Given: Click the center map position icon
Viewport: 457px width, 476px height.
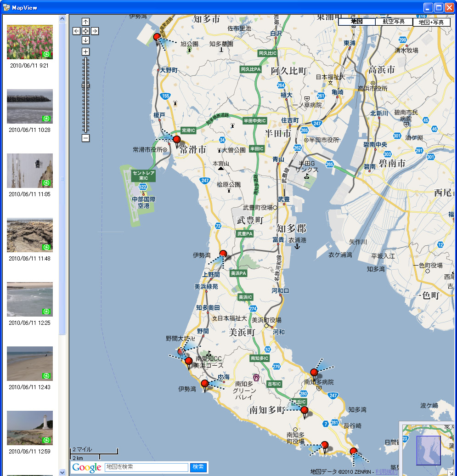Looking at the screenshot, I should tap(85, 31).
